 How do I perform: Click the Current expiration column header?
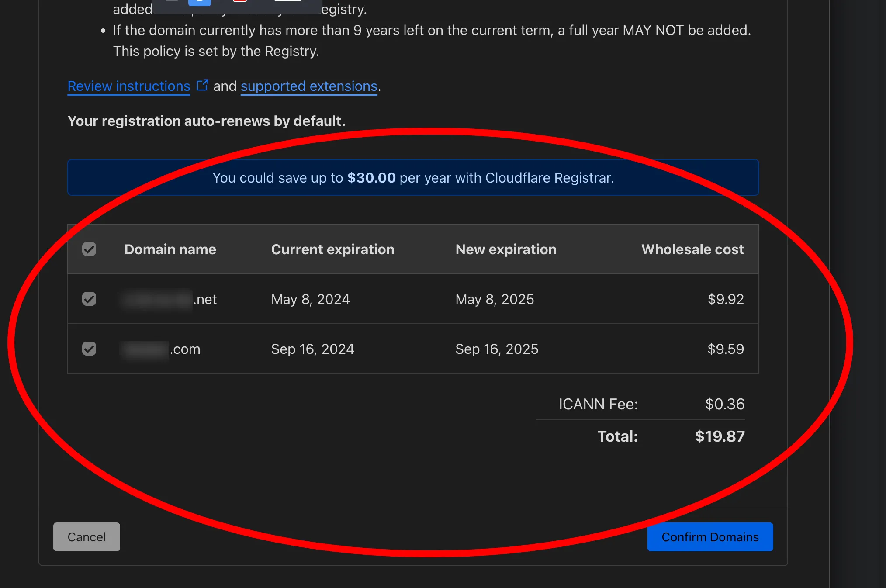[x=332, y=249]
